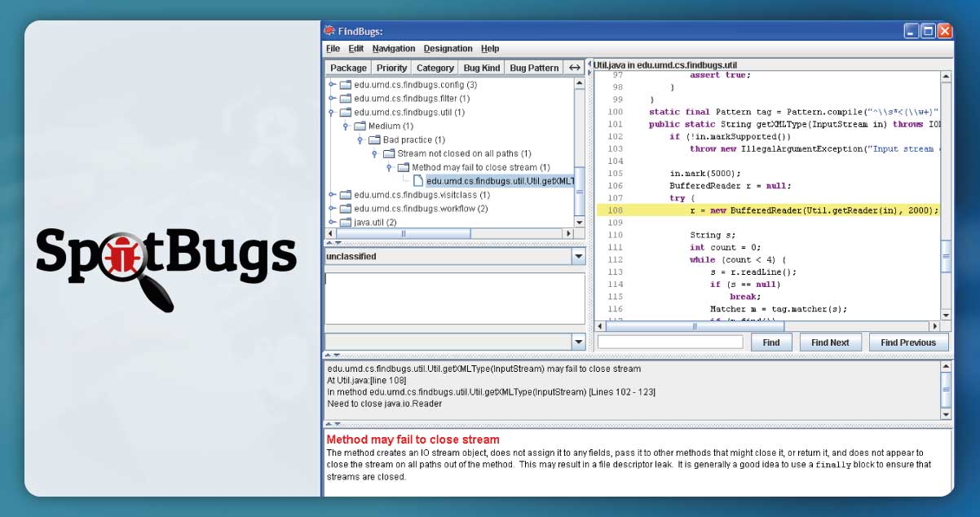This screenshot has height=517, width=980.
Task: Click source code pane scroll-up arrow
Action: click(x=946, y=77)
